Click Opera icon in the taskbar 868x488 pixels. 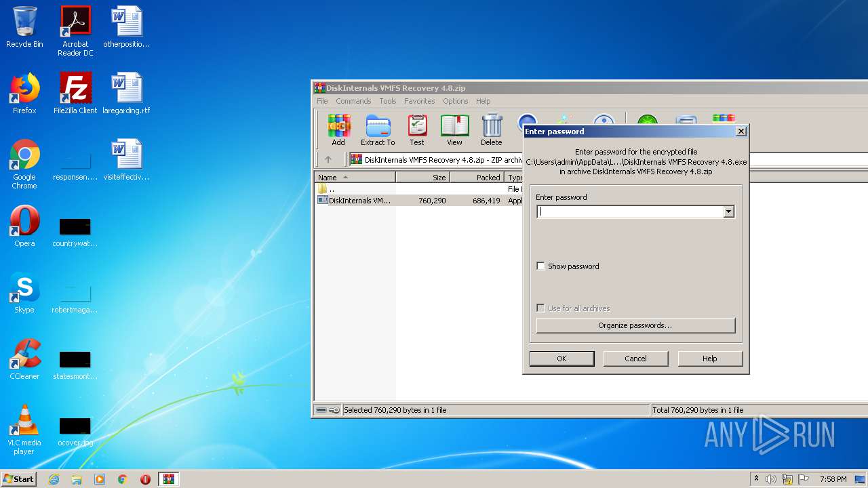point(146,479)
